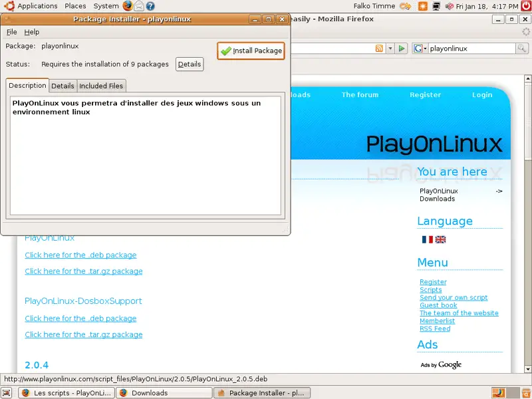This screenshot has height=399, width=532.
Task: Switch to Les scripts - PlayOnLinux taskbar window
Action: (x=66, y=393)
